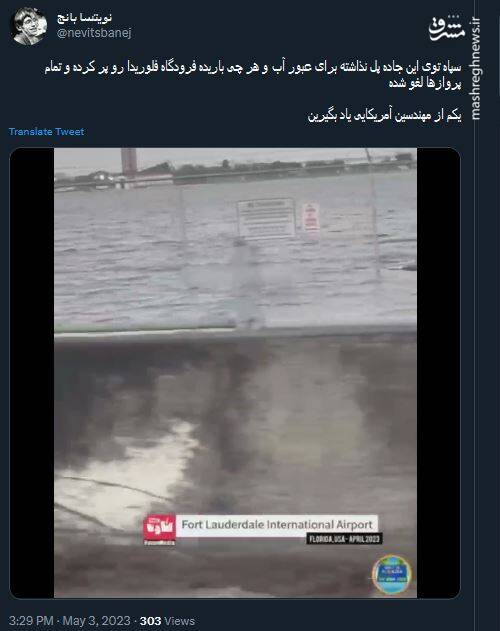Image resolution: width=500 pixels, height=631 pixels.
Task: Click the white notice sign in the video
Action: (266, 218)
